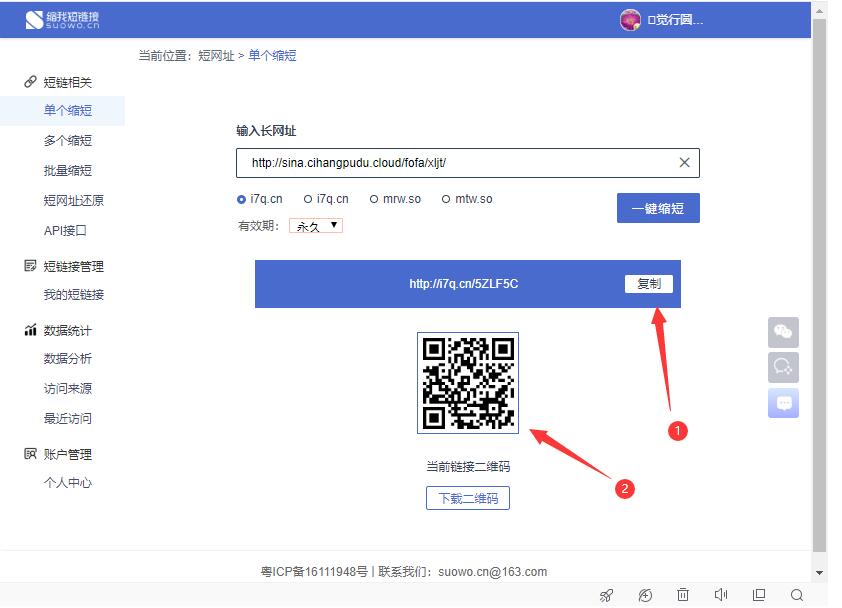Click the 粤ICP备16111948号 footer text
This screenshot has height=608, width=842.
[315, 572]
